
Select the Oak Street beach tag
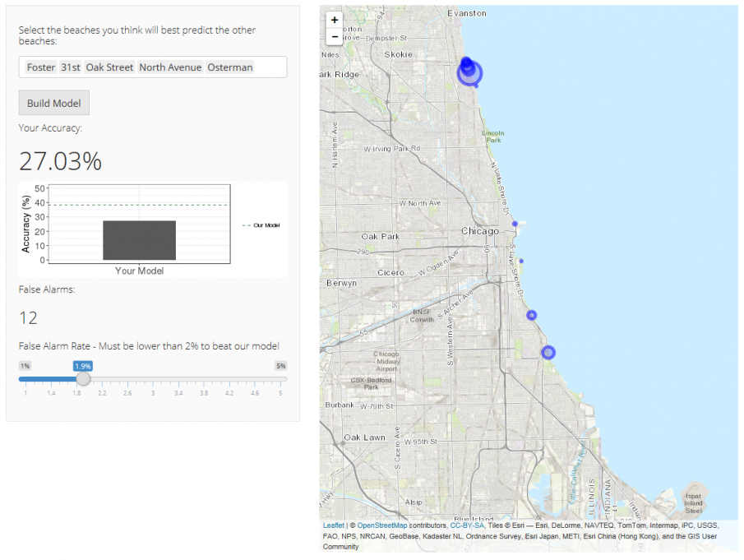click(x=109, y=67)
